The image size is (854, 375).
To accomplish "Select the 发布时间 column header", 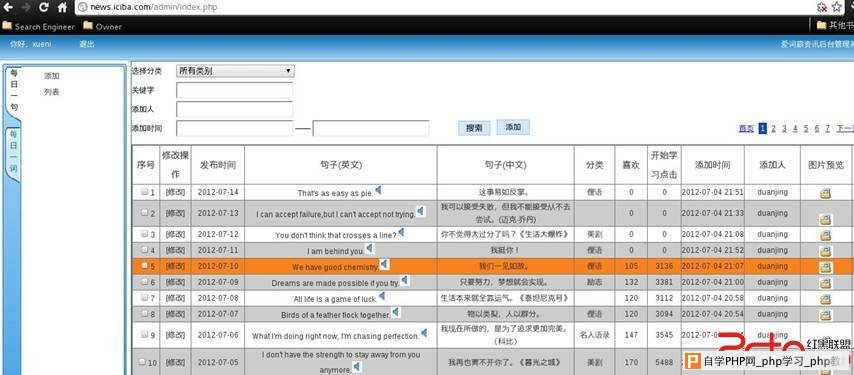I will tap(218, 165).
